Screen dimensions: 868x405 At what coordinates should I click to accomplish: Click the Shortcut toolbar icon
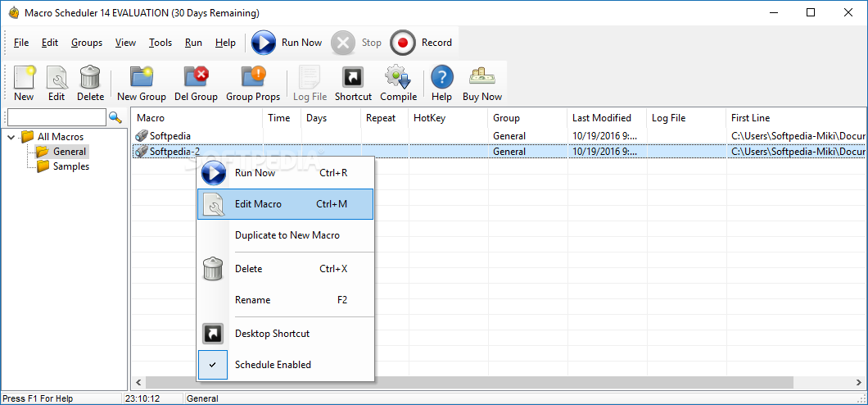pos(353,84)
